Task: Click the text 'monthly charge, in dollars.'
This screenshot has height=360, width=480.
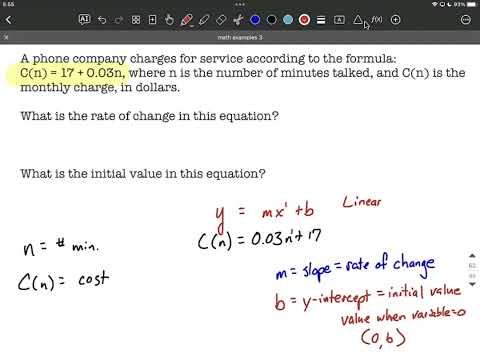Action: 100,87
